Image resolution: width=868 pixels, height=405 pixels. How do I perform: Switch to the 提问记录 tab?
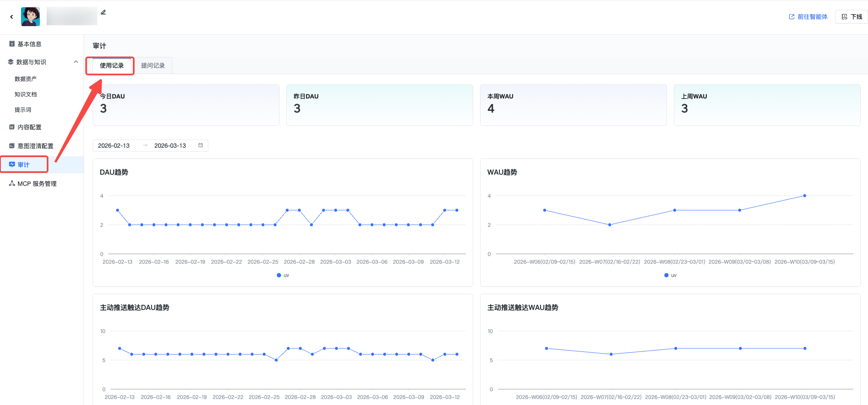153,66
